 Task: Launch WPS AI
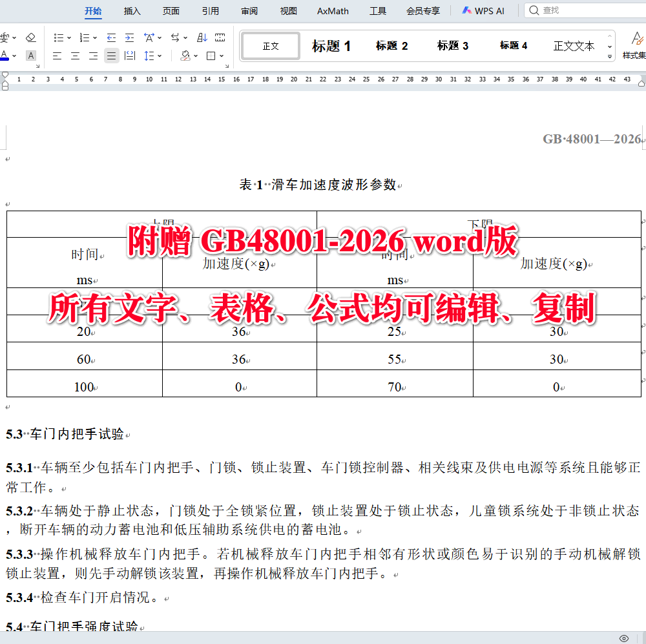pos(483,10)
